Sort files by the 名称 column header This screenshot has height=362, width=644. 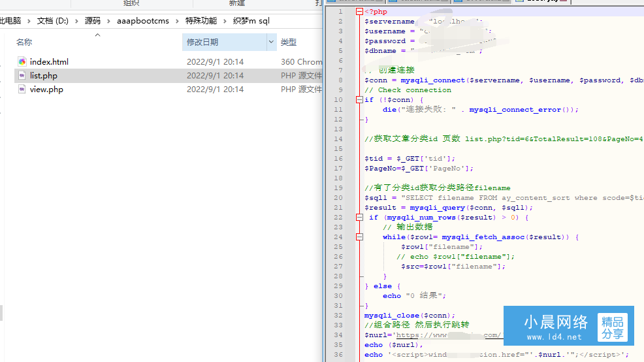coord(24,42)
